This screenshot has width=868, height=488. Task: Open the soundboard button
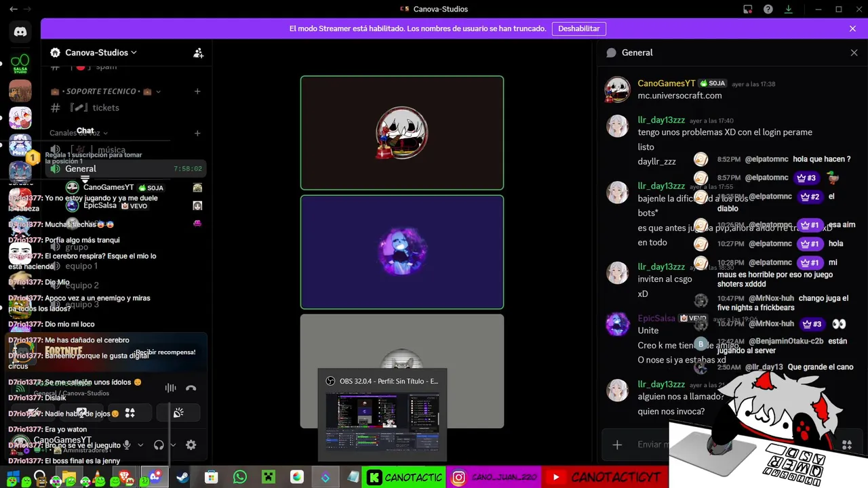178,412
